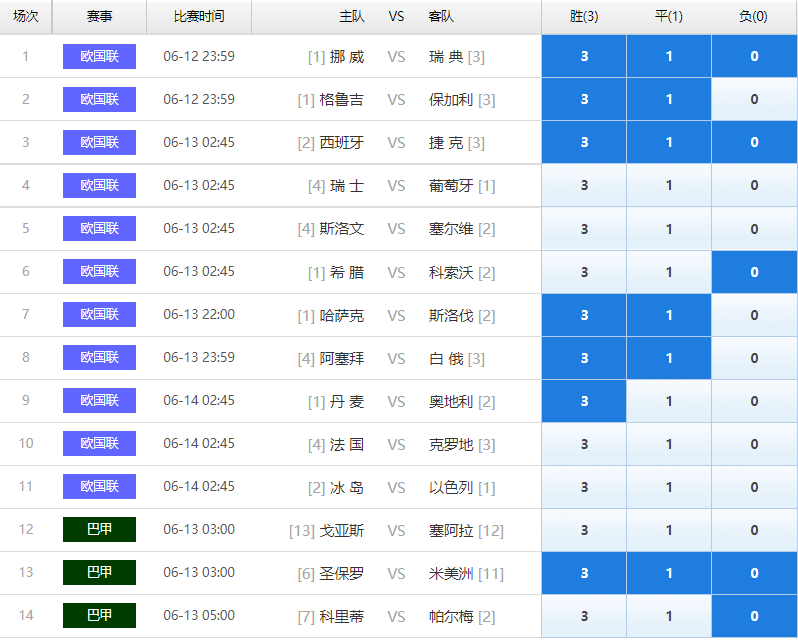Click the 胜(3) column header
The height and width of the screenshot is (640, 798).
click(x=584, y=16)
